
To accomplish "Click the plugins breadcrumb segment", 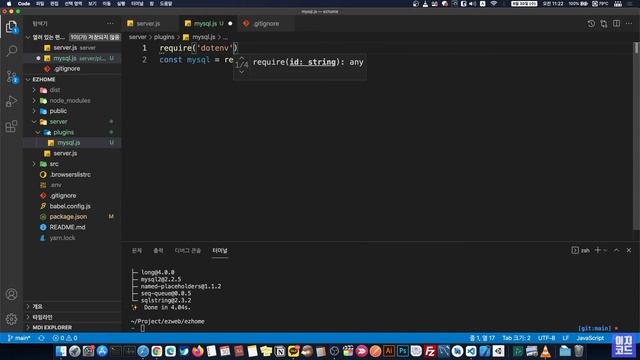I will point(164,37).
